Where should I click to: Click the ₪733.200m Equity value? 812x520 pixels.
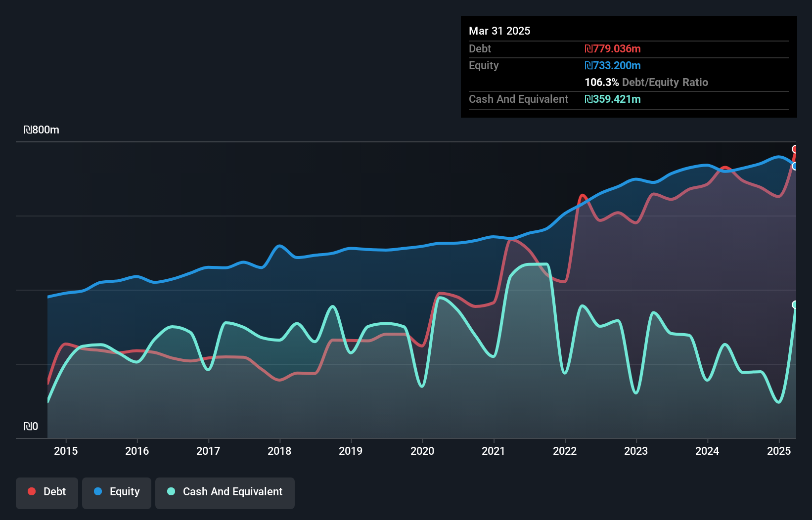point(612,65)
